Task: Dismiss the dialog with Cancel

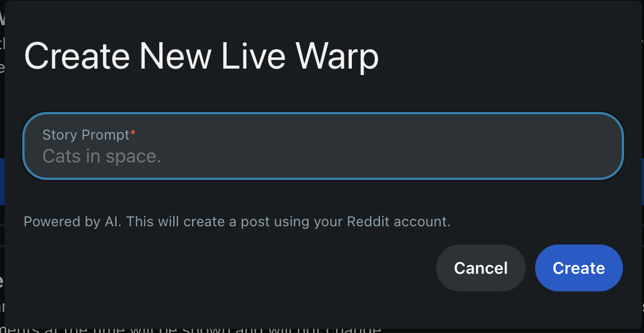Action: 481,268
